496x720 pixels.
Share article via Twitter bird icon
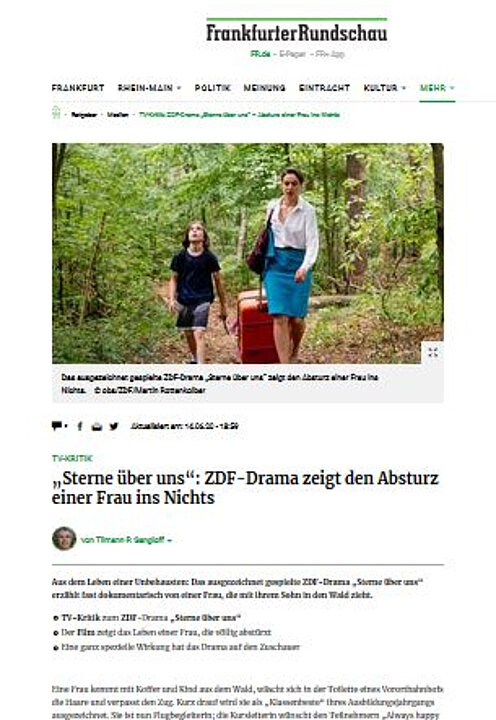pos(114,426)
